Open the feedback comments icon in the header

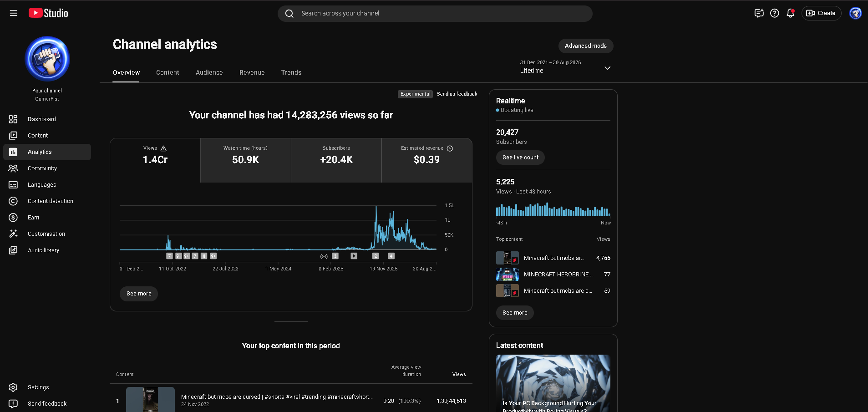(x=759, y=13)
